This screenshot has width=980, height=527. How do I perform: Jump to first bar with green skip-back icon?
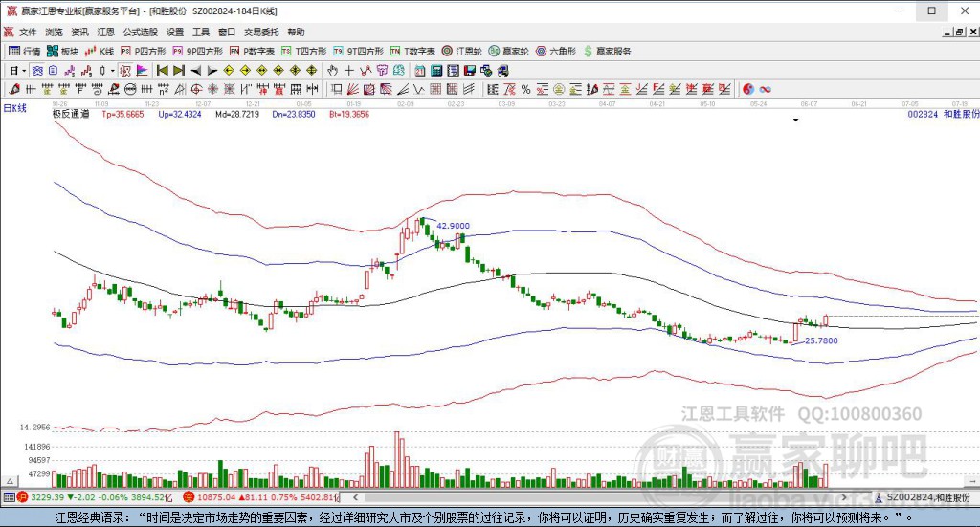(163, 71)
